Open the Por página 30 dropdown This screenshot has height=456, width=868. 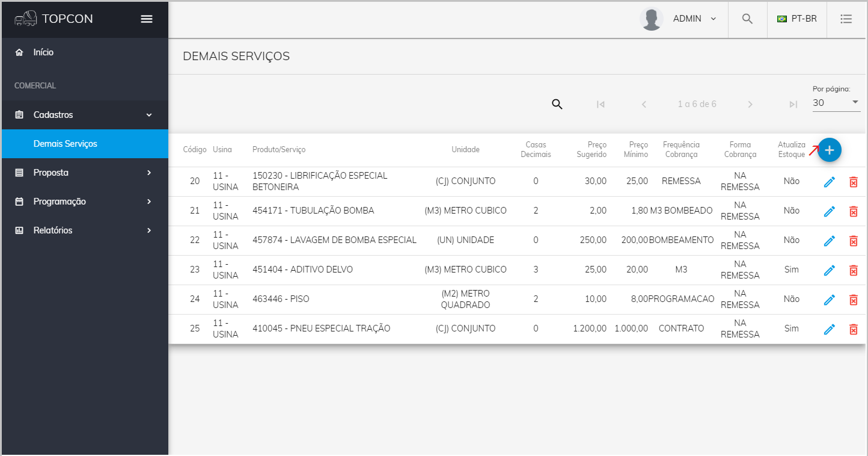836,103
